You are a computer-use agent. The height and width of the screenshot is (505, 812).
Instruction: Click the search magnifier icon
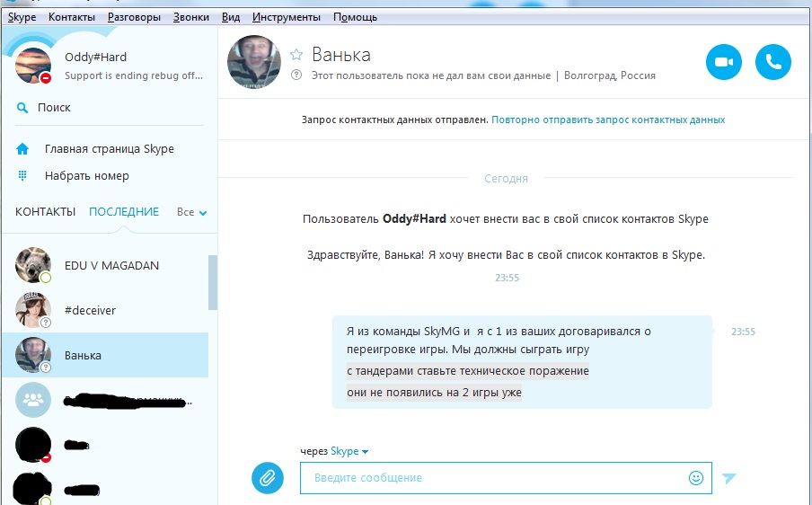point(22,108)
